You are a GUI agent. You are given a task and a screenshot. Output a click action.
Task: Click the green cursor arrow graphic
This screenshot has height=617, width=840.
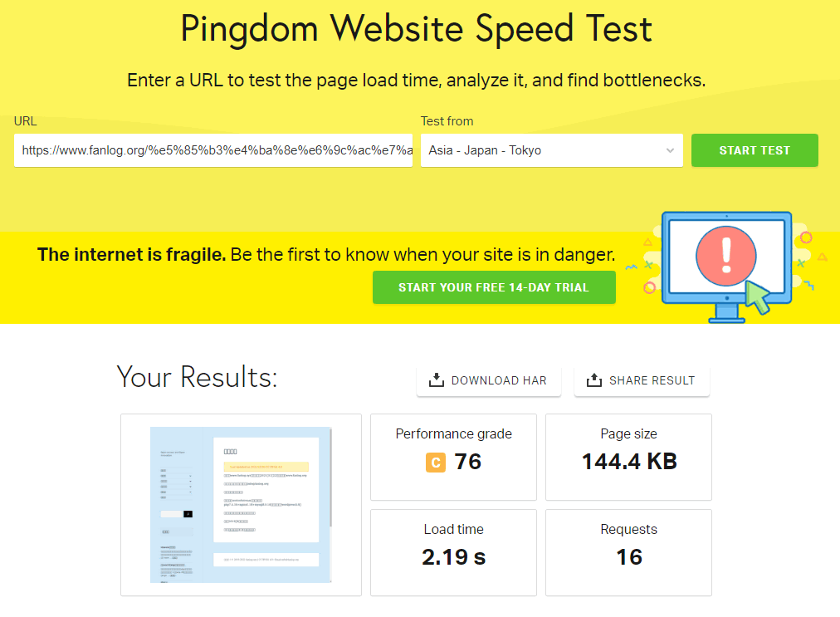[758, 297]
